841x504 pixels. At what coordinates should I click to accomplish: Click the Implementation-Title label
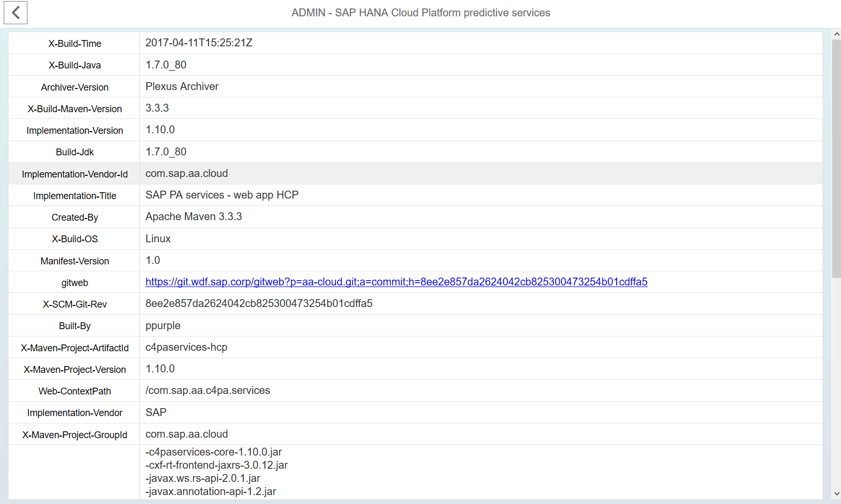click(75, 196)
